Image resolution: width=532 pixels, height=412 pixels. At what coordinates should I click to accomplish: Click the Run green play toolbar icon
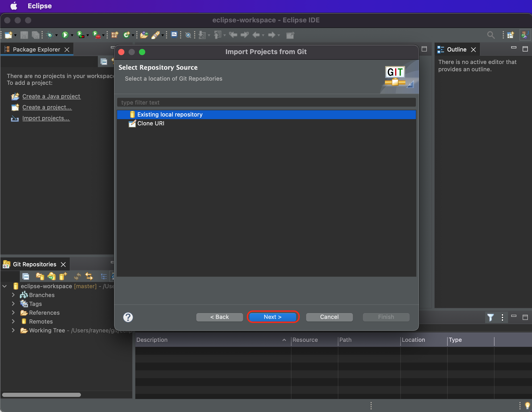click(x=65, y=35)
